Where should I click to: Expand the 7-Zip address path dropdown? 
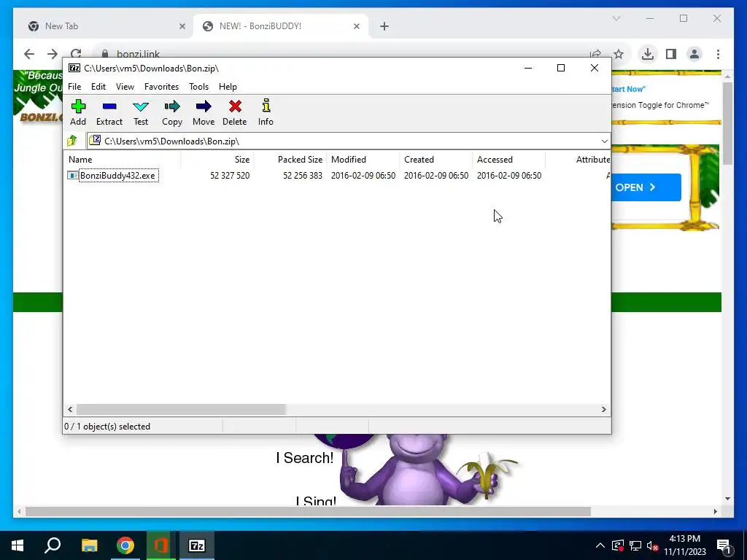[604, 141]
